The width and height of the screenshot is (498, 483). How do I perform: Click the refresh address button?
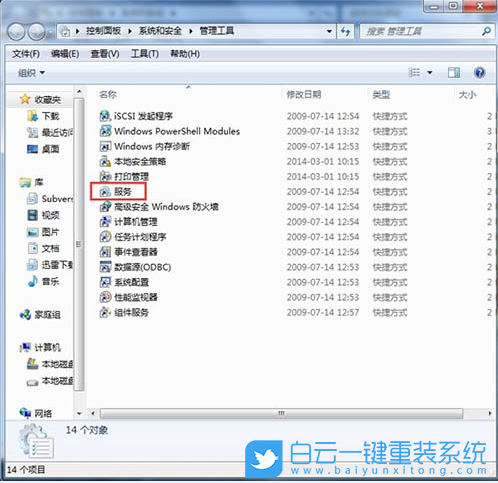point(345,32)
